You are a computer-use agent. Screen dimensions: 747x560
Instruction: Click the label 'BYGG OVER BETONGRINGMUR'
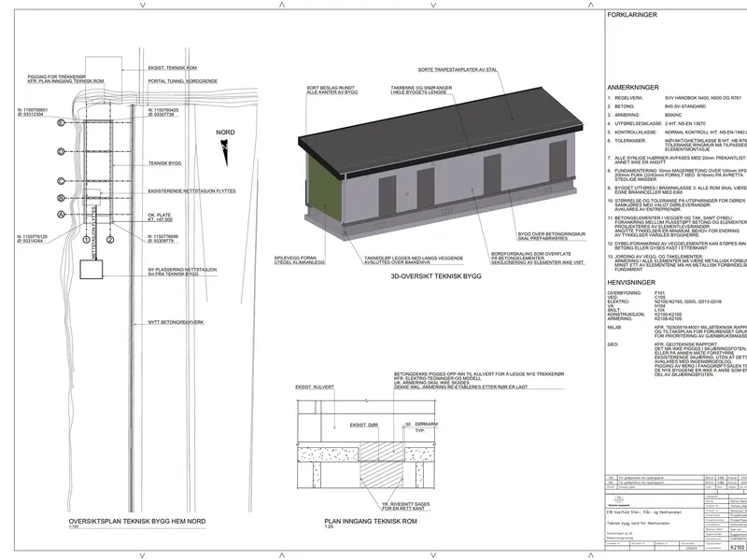552,234
